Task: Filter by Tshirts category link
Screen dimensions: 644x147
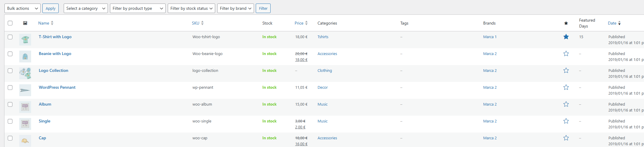Action: 323,37
